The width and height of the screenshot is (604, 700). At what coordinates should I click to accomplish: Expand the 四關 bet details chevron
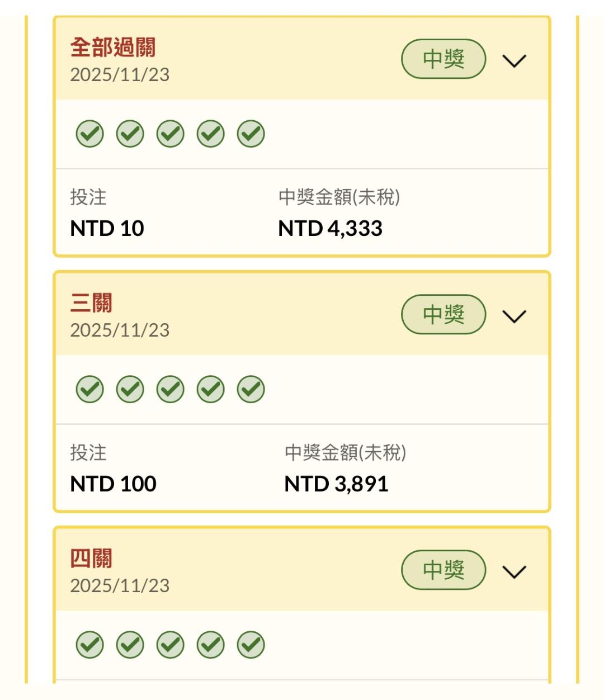pyautogui.click(x=515, y=571)
